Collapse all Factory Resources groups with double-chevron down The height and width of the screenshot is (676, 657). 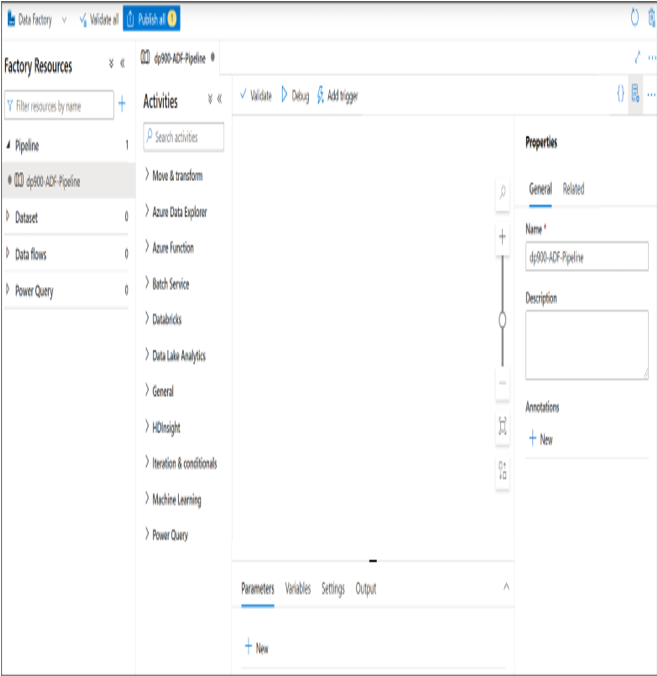pos(111,64)
